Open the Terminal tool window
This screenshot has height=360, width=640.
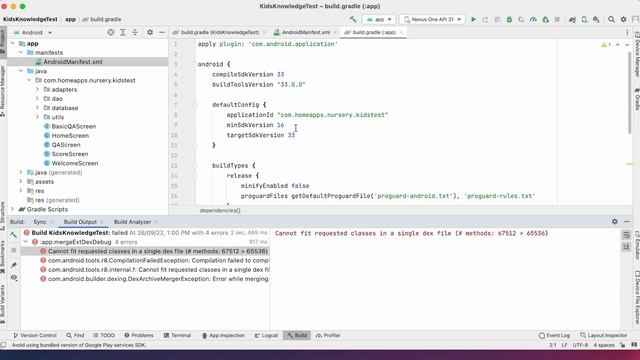177,335
